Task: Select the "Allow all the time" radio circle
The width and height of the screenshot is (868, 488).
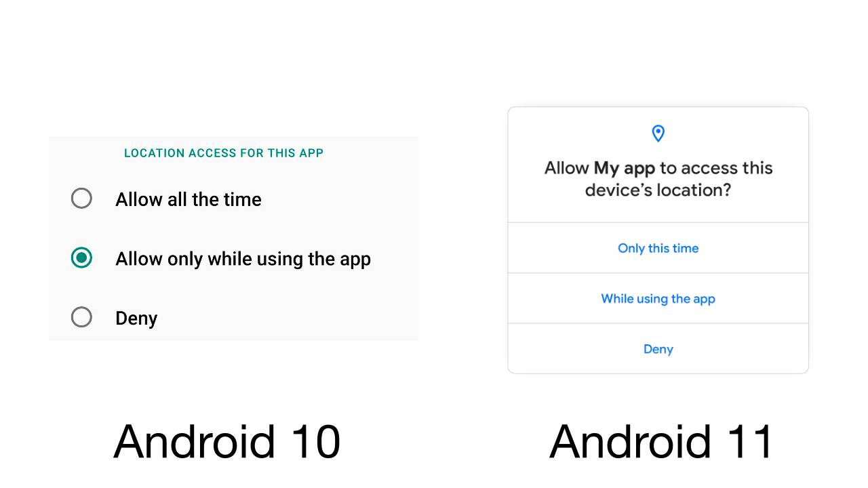Action: point(81,199)
